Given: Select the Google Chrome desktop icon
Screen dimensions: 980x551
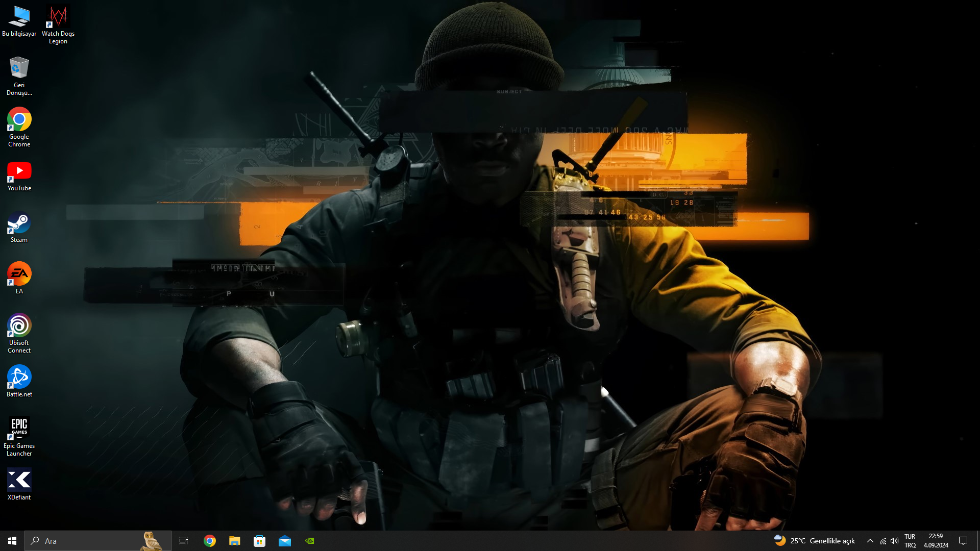Looking at the screenshot, I should click(19, 120).
